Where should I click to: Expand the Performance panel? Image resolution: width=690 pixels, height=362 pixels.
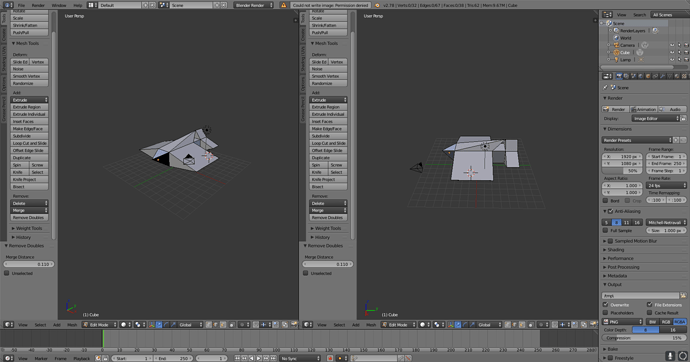(x=620, y=259)
